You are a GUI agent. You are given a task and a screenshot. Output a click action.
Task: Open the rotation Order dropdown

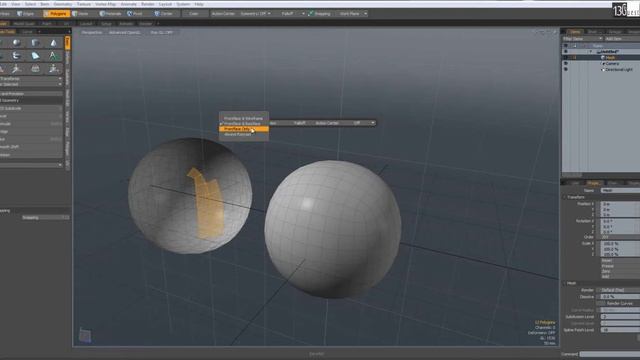coord(620,237)
